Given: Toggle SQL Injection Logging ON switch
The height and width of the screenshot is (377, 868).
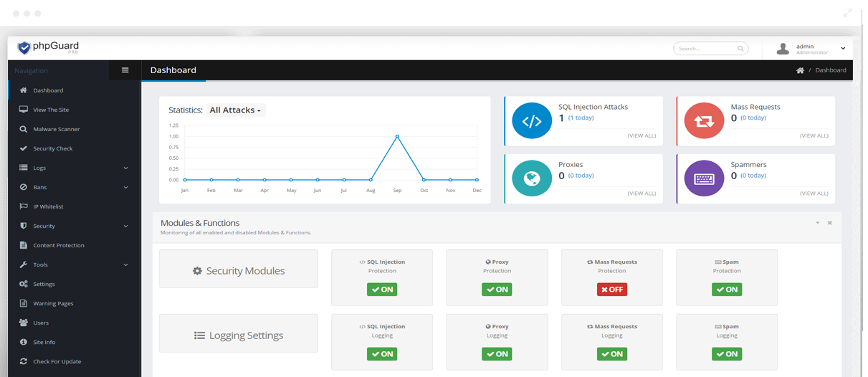Looking at the screenshot, I should (x=382, y=354).
